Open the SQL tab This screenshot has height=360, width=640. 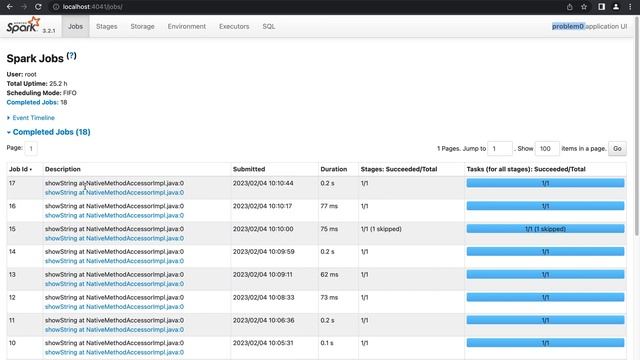coord(269,26)
